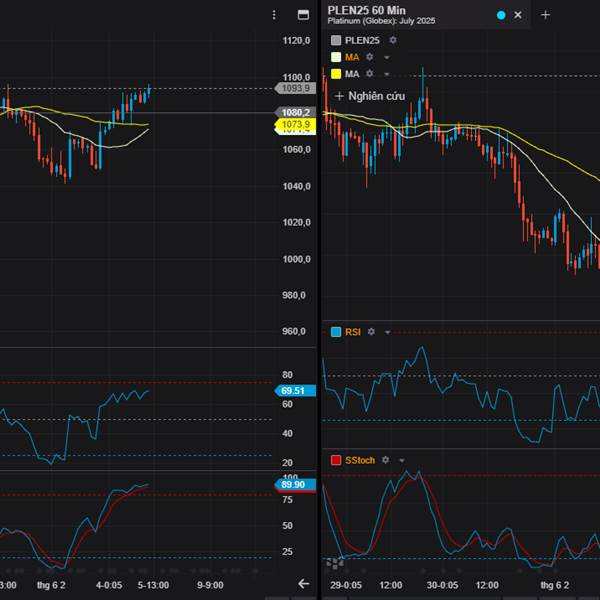The height and width of the screenshot is (600, 600).
Task: Open settings gear for the second MA
Action: 369,73
